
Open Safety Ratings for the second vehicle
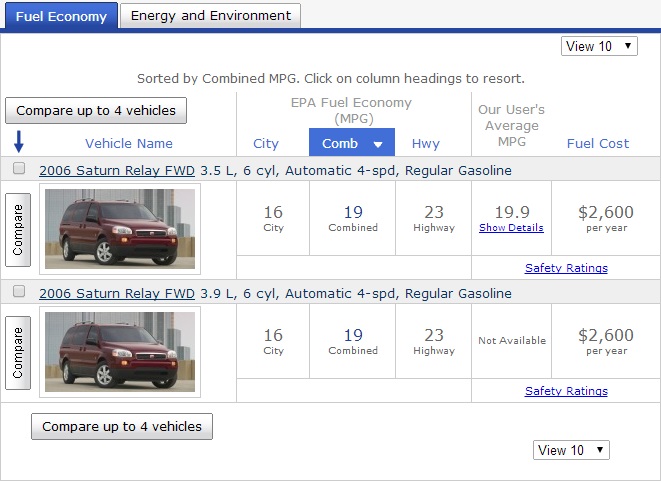click(566, 391)
